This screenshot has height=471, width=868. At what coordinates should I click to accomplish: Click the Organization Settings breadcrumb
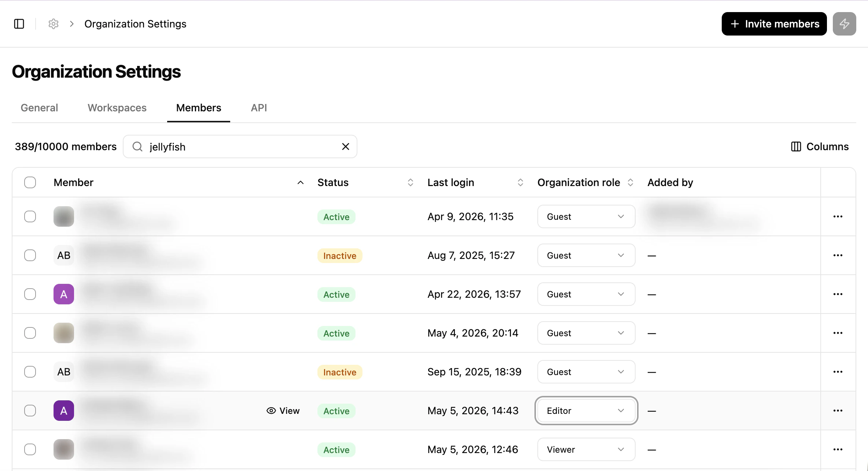click(135, 24)
